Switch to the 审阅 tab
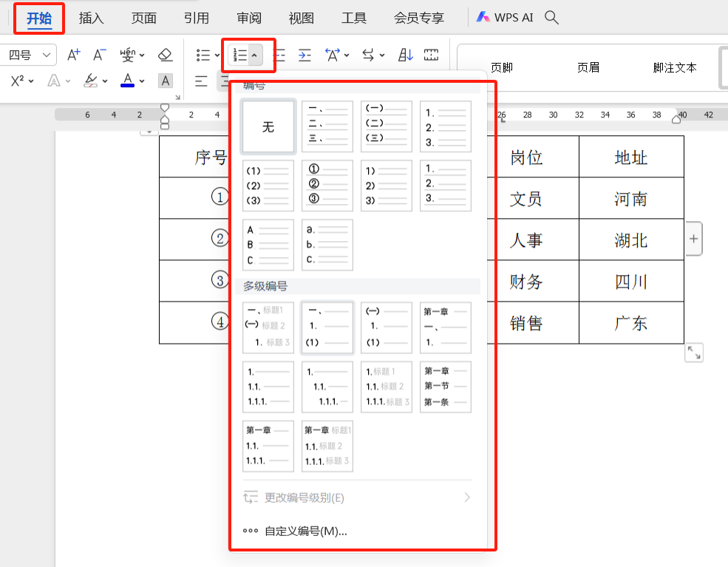This screenshot has height=567, width=728. [249, 18]
